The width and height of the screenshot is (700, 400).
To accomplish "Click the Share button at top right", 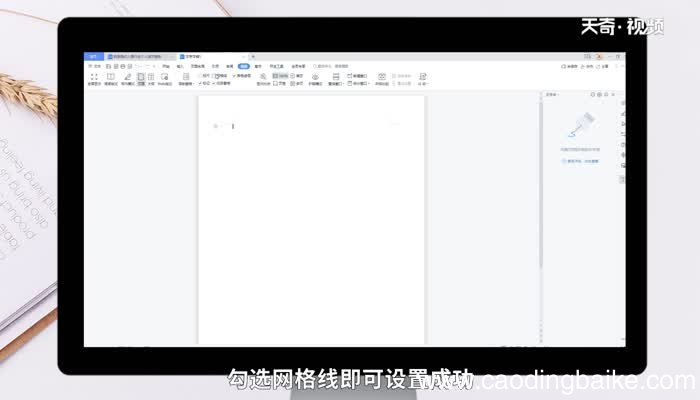I will click(x=603, y=66).
